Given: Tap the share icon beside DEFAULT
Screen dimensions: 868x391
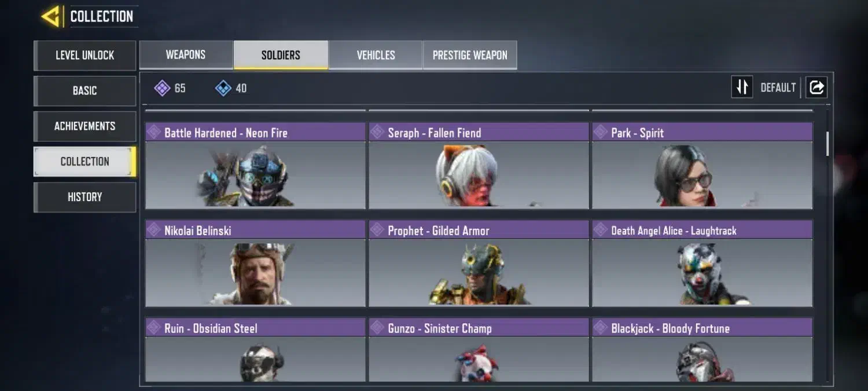Looking at the screenshot, I should click(x=816, y=87).
